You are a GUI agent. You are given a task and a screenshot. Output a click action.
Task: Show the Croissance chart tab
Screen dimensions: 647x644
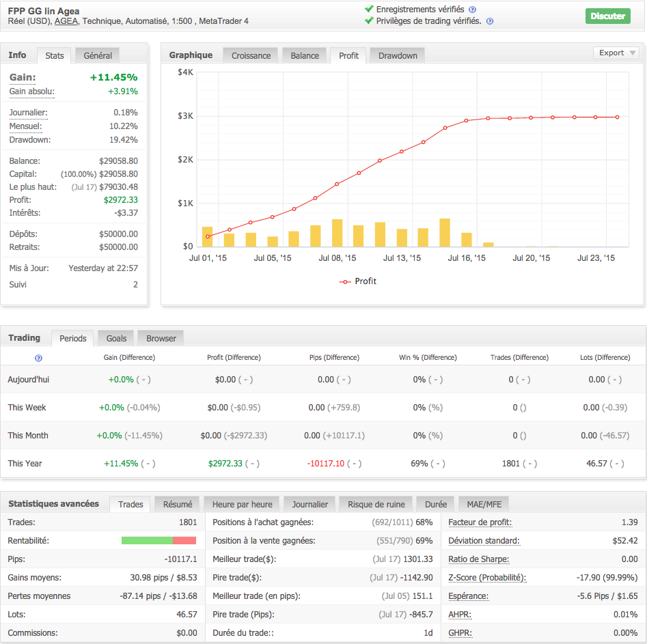coord(251,55)
